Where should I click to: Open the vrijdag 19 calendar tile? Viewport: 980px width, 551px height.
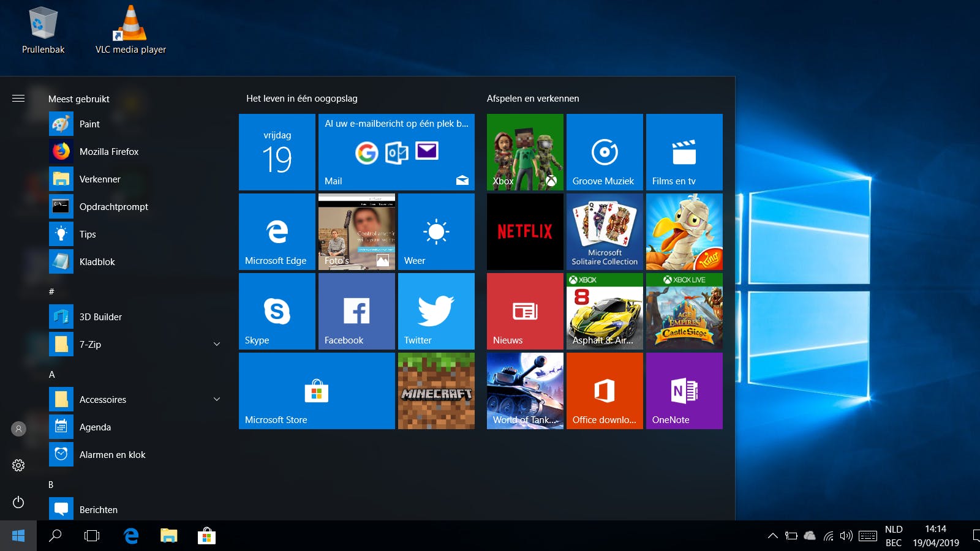(x=277, y=152)
